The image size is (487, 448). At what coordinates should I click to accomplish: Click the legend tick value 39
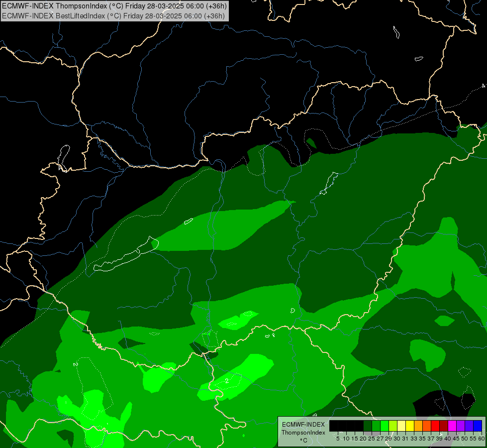point(439,439)
